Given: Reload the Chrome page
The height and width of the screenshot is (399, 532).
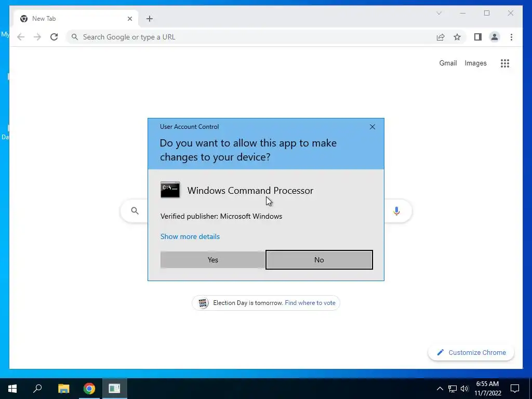Looking at the screenshot, I should point(54,37).
